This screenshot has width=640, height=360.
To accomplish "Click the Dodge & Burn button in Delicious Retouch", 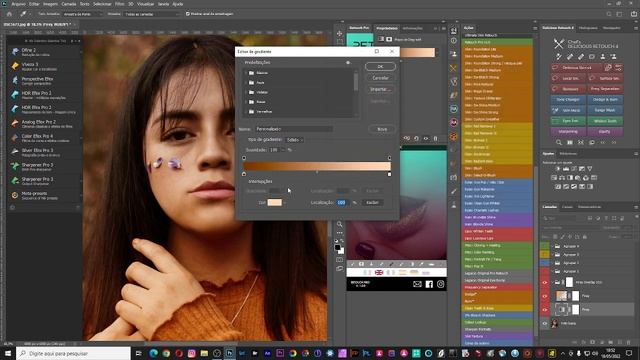I will point(605,99).
